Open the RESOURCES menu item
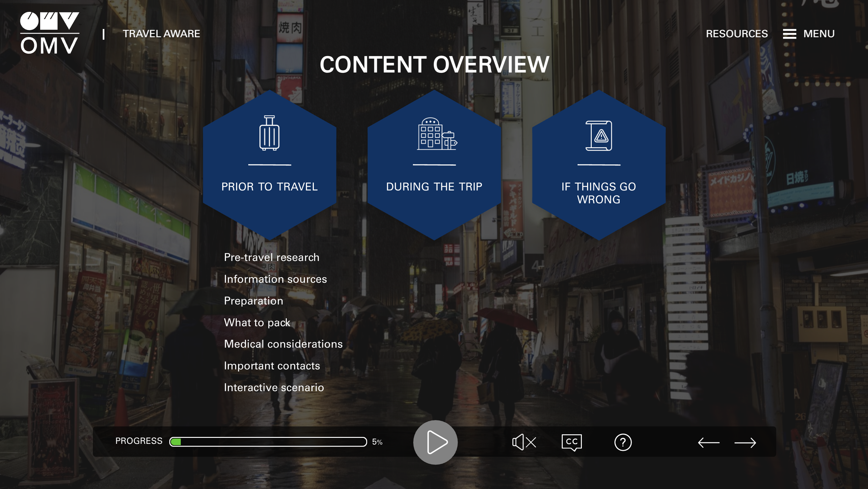 (x=737, y=34)
